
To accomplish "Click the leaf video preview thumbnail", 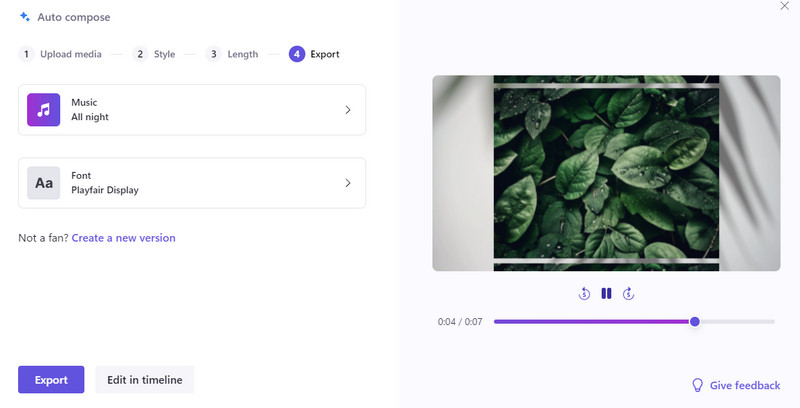I will tap(606, 173).
